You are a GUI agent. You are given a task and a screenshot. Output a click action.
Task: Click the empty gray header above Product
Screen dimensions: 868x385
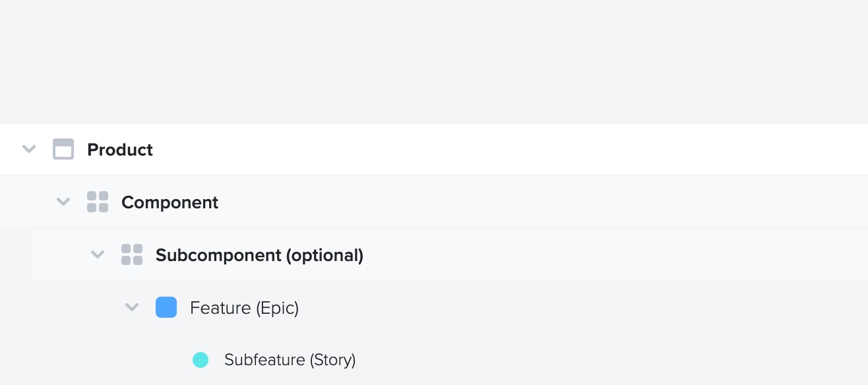[x=434, y=62]
